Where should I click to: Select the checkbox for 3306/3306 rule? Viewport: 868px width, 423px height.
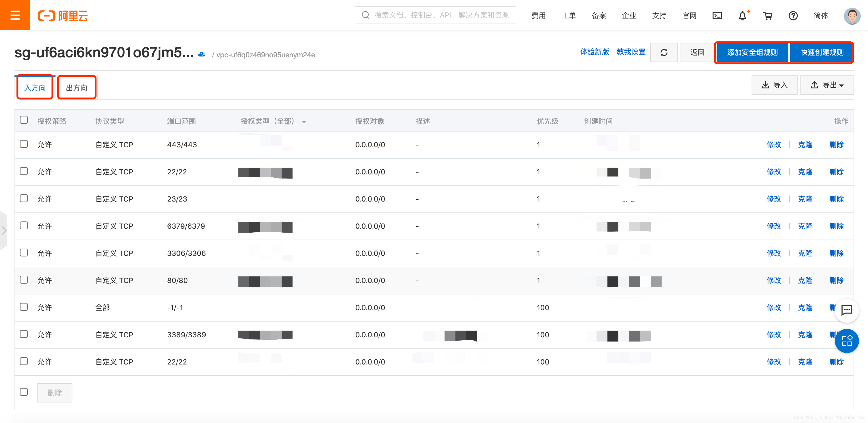[x=24, y=253]
